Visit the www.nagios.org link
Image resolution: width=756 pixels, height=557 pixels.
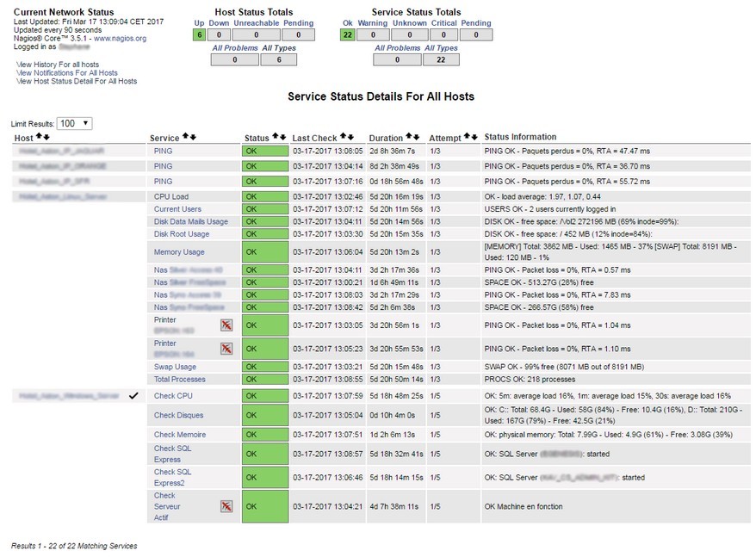(120, 39)
